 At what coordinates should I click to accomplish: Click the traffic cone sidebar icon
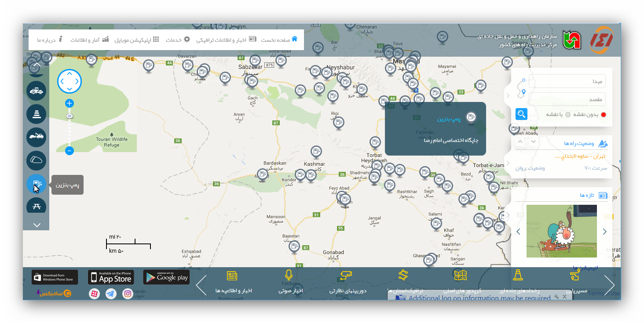[x=36, y=114]
